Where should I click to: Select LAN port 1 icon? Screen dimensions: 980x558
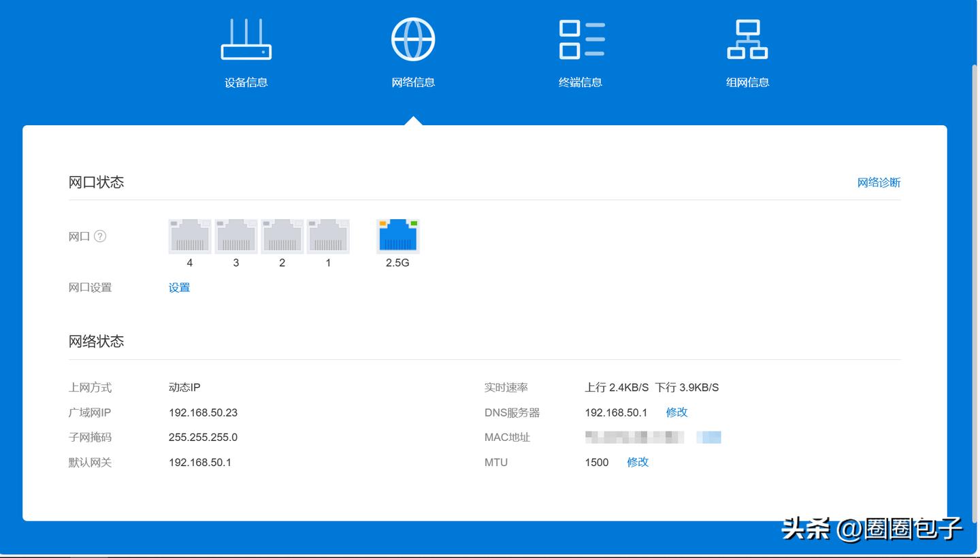point(328,235)
